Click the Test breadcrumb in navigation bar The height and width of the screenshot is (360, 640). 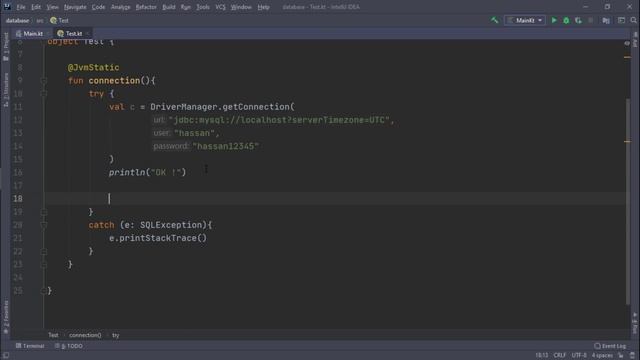coord(60,20)
